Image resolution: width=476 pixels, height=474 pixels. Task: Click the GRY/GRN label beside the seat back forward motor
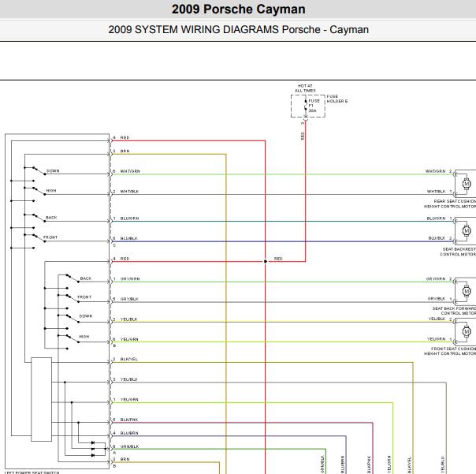tap(436, 278)
